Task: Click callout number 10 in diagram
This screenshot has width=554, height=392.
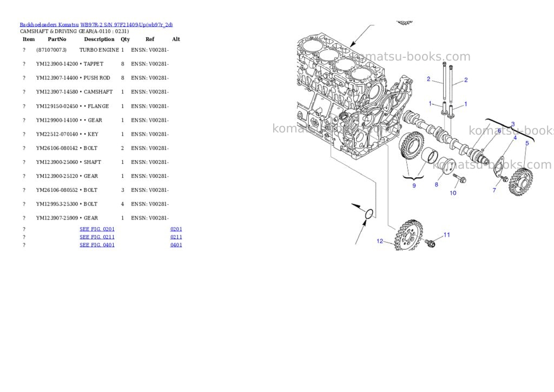Action: tap(453, 193)
